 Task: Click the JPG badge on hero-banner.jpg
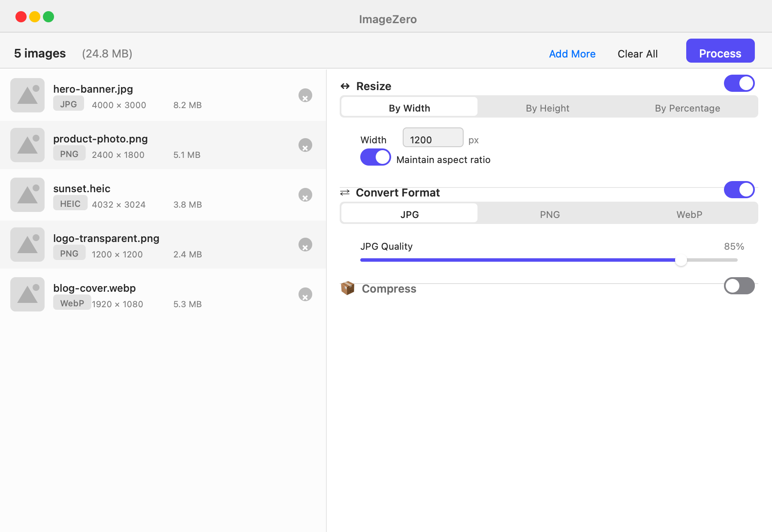pyautogui.click(x=69, y=103)
